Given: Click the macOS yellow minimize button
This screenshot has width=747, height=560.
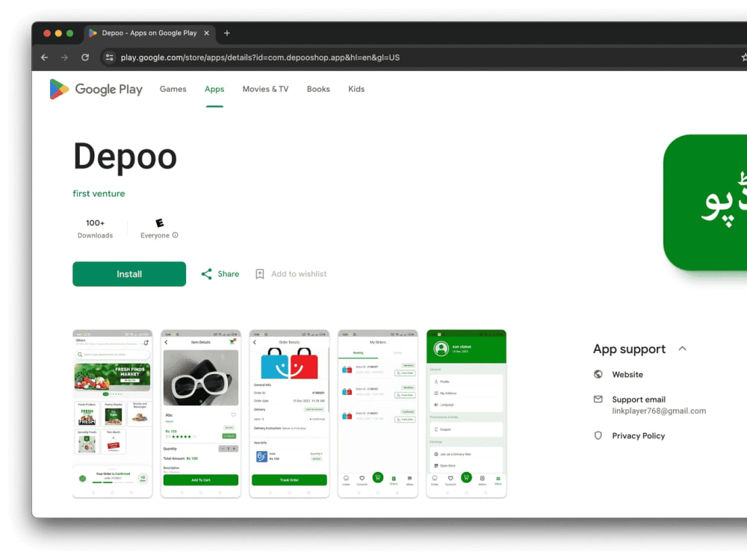Looking at the screenshot, I should (58, 33).
